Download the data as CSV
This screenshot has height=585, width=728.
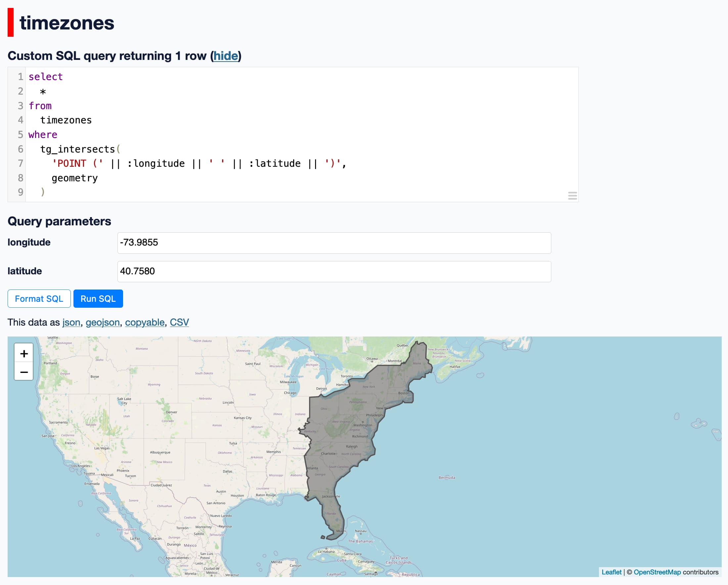(179, 322)
